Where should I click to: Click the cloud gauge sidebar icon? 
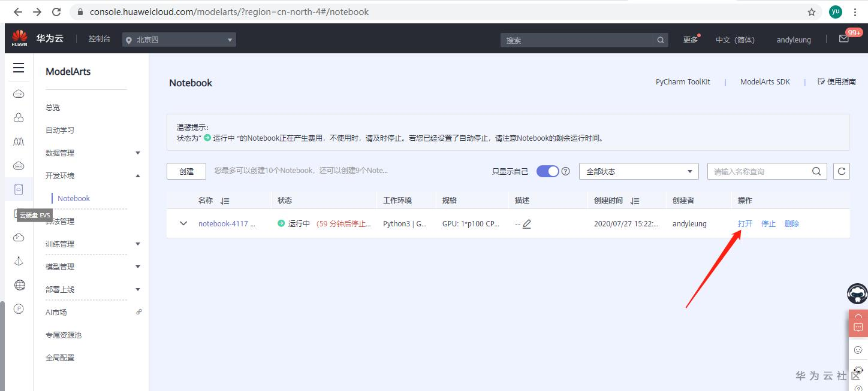click(19, 238)
